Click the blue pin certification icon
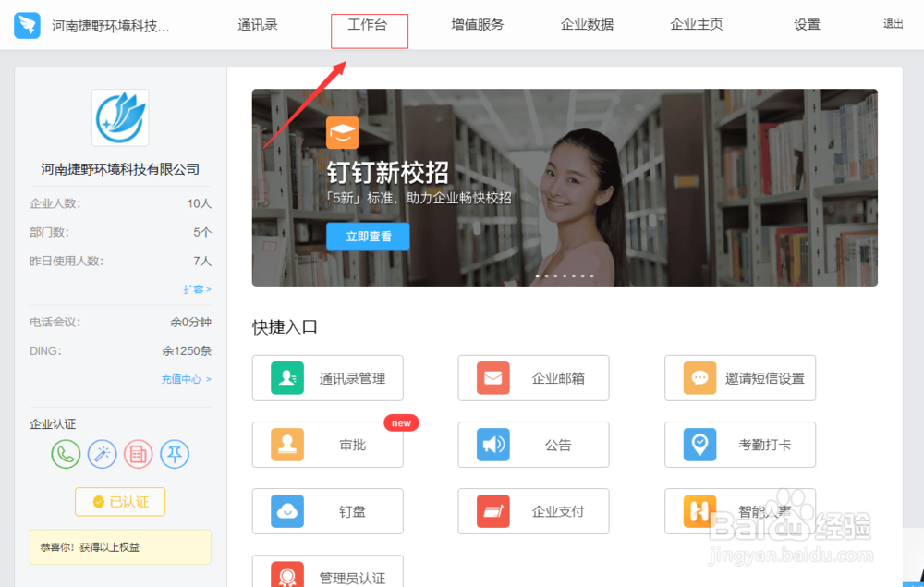The width and height of the screenshot is (924, 587). click(175, 455)
